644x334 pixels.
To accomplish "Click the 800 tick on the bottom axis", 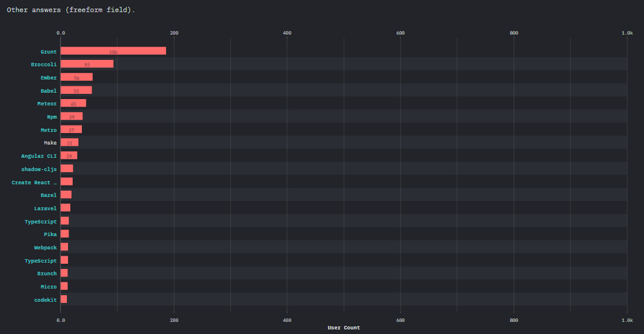I will pos(514,320).
